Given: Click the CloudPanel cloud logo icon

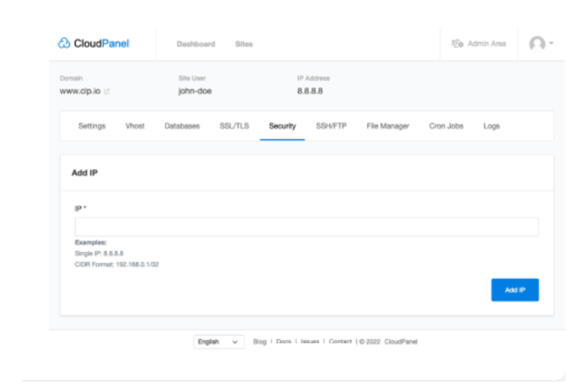Looking at the screenshot, I should (x=66, y=44).
